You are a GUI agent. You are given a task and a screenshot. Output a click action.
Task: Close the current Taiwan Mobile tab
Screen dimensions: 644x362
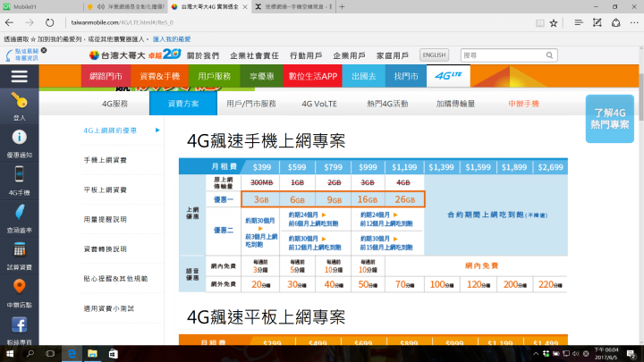click(x=245, y=7)
